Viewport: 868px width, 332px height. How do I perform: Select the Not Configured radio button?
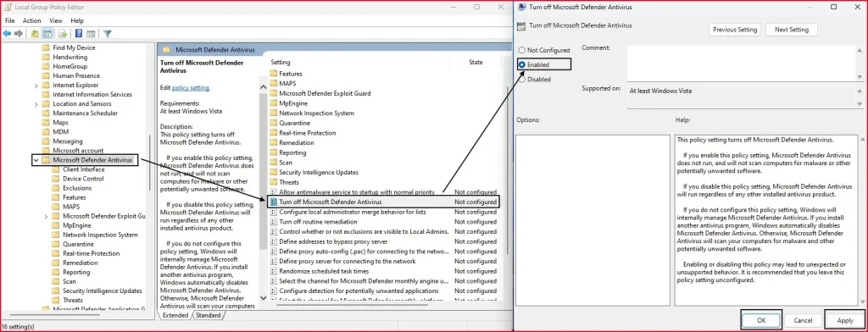(x=521, y=50)
